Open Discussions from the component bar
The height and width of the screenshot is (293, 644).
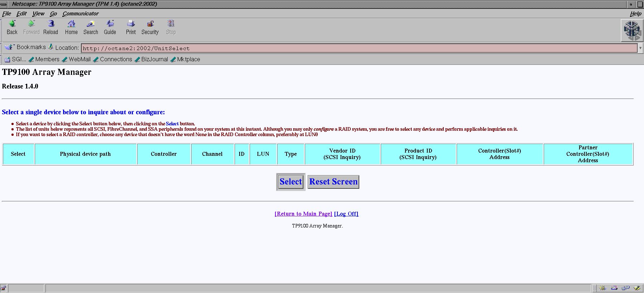tap(625, 288)
